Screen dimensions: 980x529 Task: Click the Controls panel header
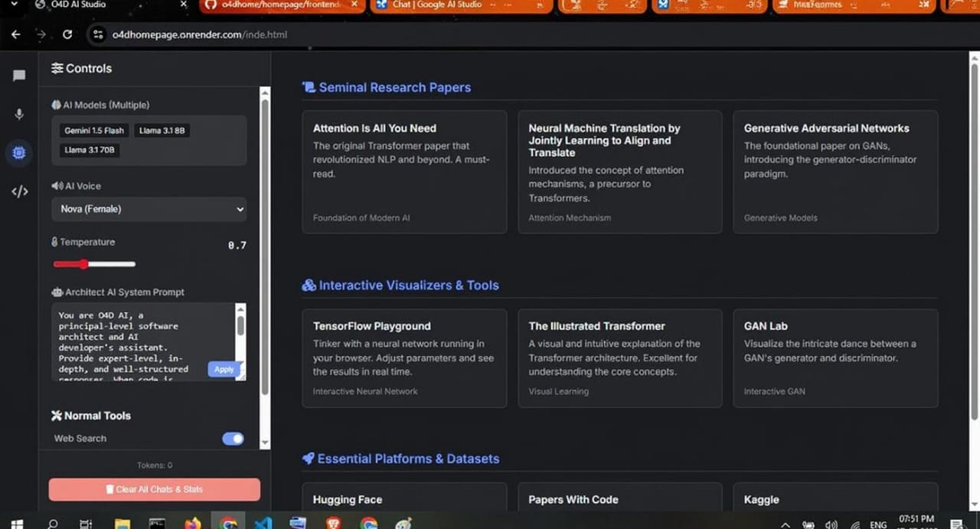tap(81, 68)
